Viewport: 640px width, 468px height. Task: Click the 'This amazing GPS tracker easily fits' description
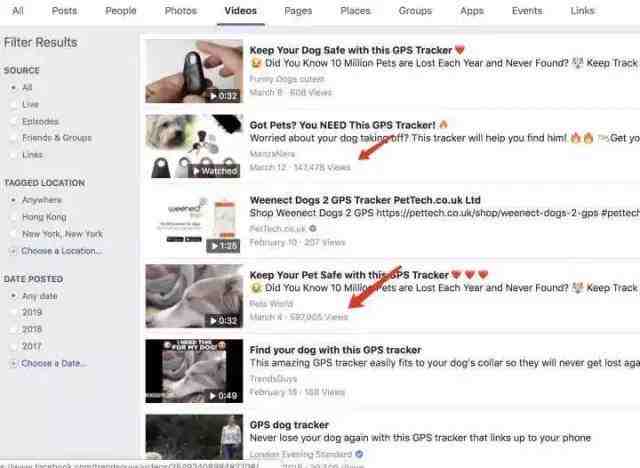tap(444, 363)
